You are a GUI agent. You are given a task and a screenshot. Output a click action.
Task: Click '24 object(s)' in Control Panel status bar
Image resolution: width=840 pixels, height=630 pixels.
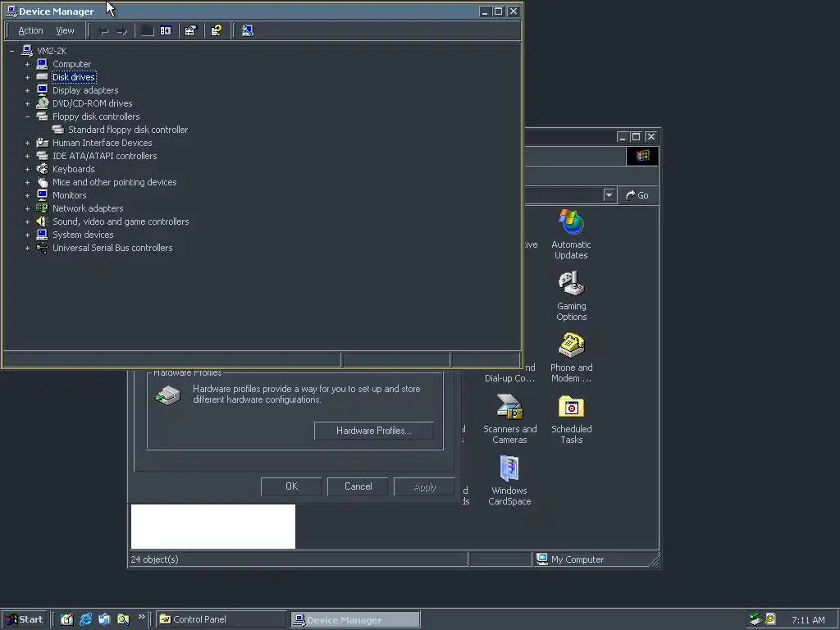tap(154, 559)
